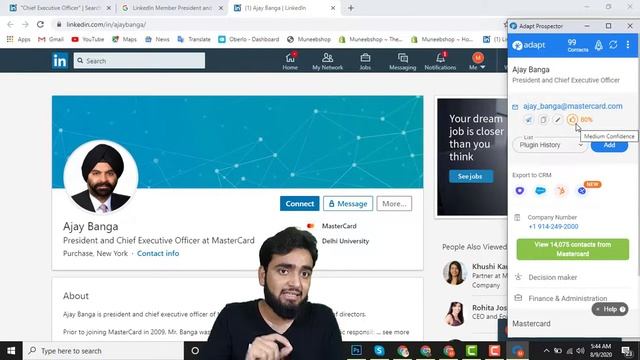Click ajay_banga@mastercard.com email link
This screenshot has width=640, height=360.
tap(573, 106)
